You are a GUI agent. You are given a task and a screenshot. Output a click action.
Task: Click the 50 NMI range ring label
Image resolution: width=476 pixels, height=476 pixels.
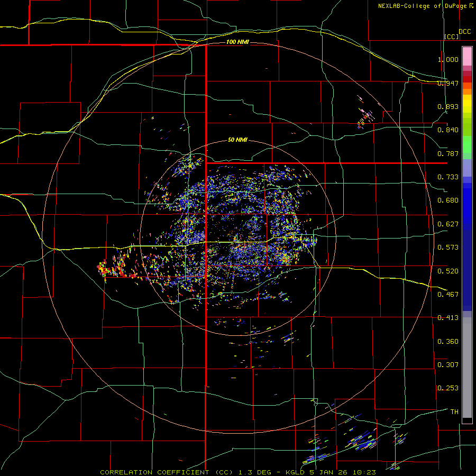tap(237, 140)
